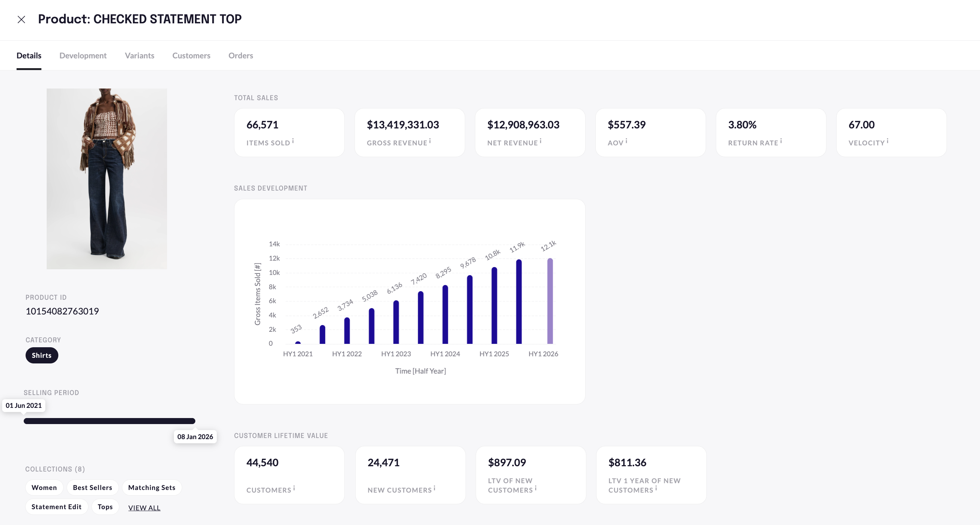This screenshot has height=525, width=980.
Task: Switch to the Development tab
Action: click(x=83, y=56)
